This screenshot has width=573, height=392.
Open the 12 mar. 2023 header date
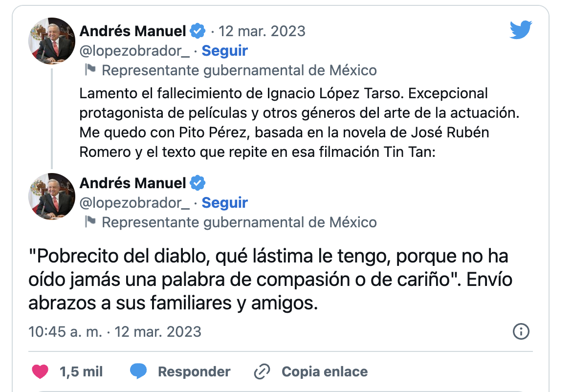click(x=262, y=31)
